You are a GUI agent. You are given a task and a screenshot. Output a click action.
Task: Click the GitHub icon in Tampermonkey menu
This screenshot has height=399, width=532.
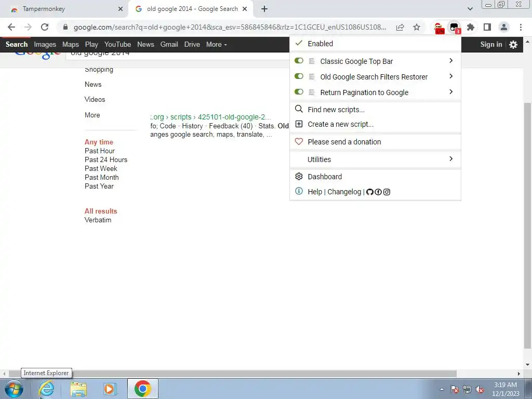(x=370, y=192)
